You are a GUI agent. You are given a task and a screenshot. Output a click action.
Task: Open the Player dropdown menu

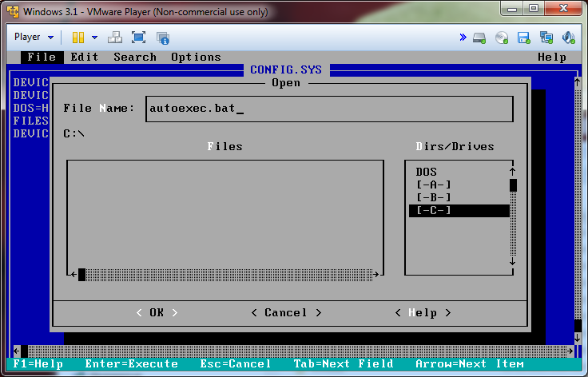pos(34,38)
